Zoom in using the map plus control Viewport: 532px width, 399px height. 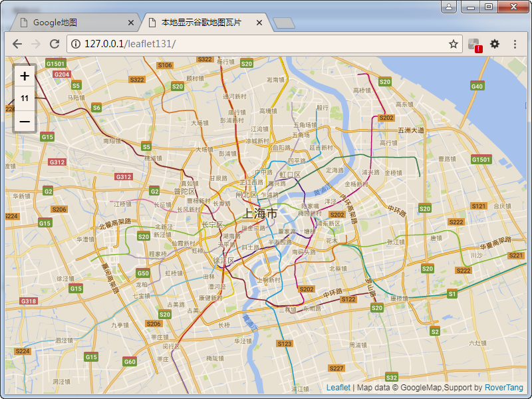point(24,75)
